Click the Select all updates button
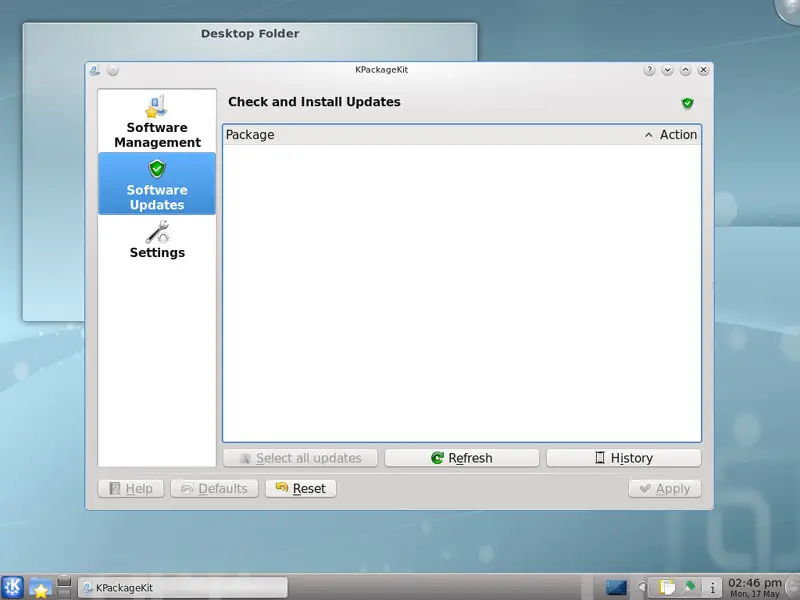The image size is (800, 600). pos(300,458)
